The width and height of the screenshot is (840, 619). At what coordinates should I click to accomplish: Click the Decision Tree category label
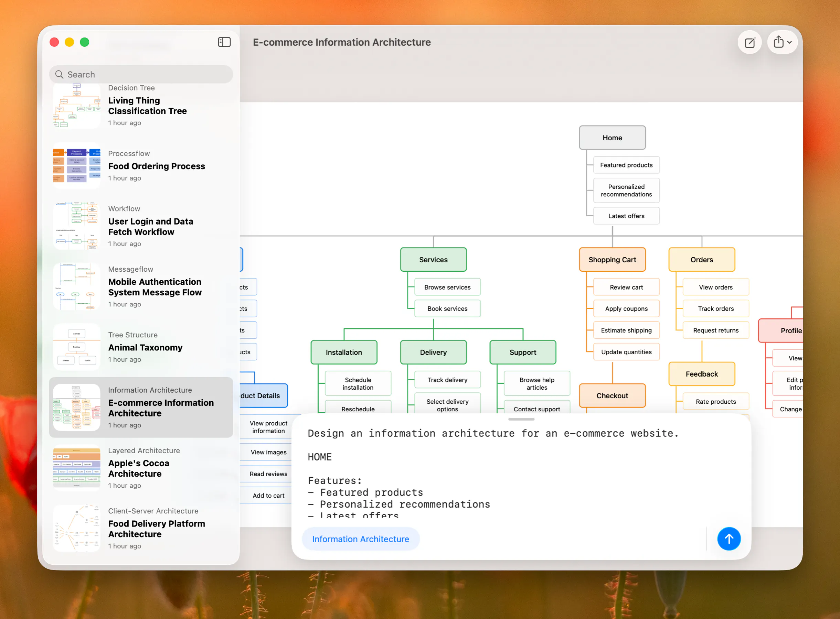(131, 88)
